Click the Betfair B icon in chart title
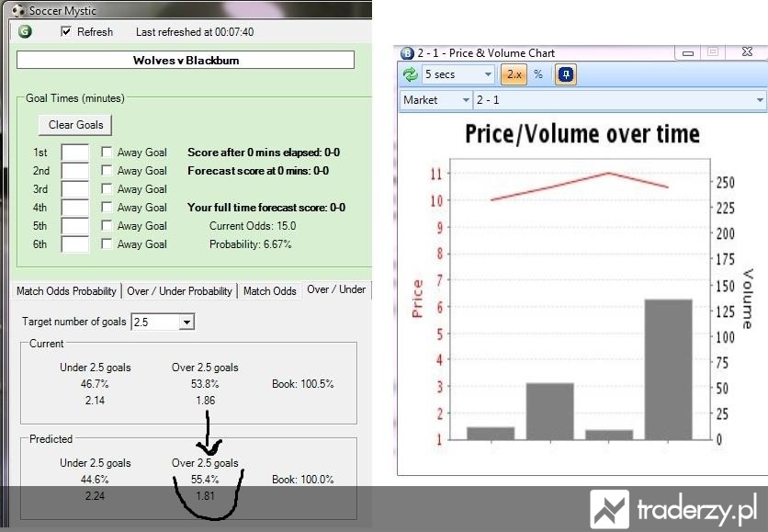768x532 pixels. [407, 53]
